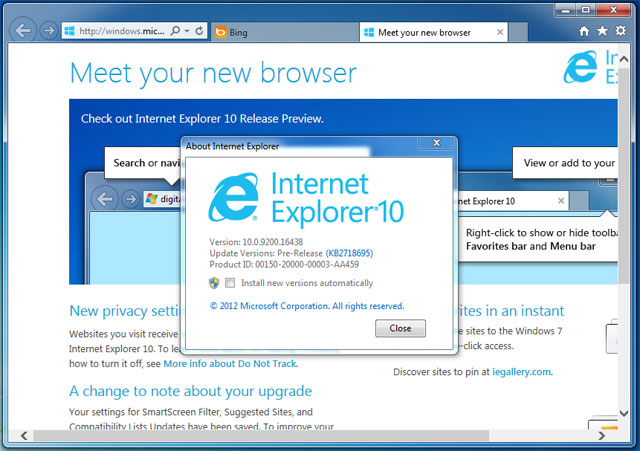The height and width of the screenshot is (451, 640).
Task: Click the Right-click to show or hide toolbars callout
Action: 538,239
